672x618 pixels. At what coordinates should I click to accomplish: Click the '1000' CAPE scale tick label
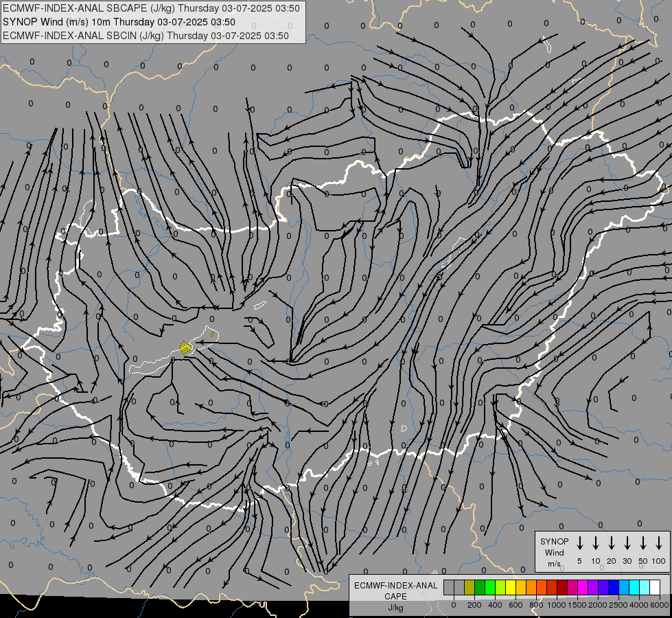557,605
